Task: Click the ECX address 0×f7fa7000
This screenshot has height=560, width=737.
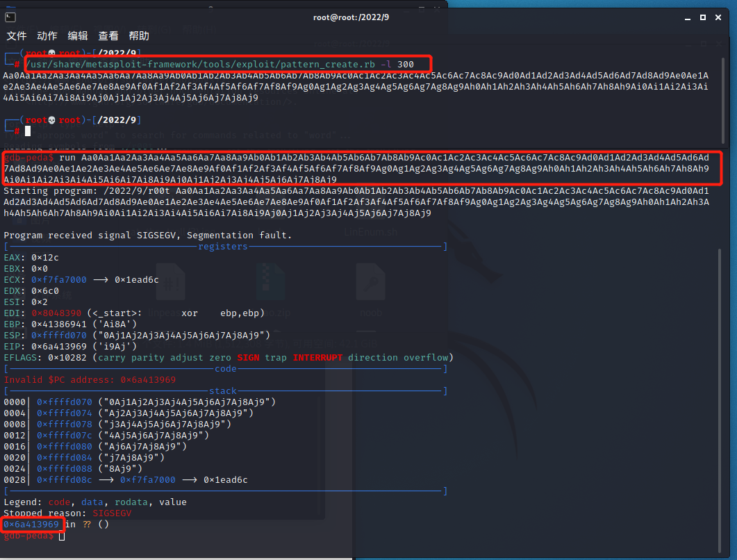Action: [x=59, y=280]
